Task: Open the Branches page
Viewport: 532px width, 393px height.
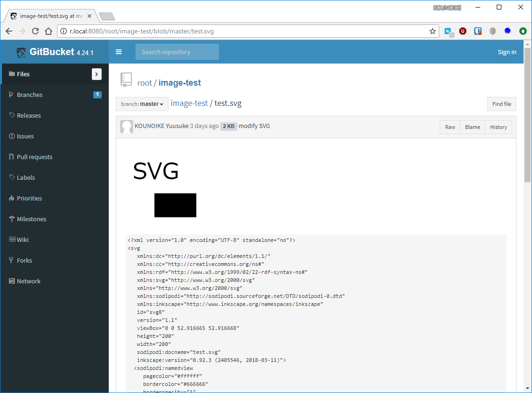Action: [54, 95]
